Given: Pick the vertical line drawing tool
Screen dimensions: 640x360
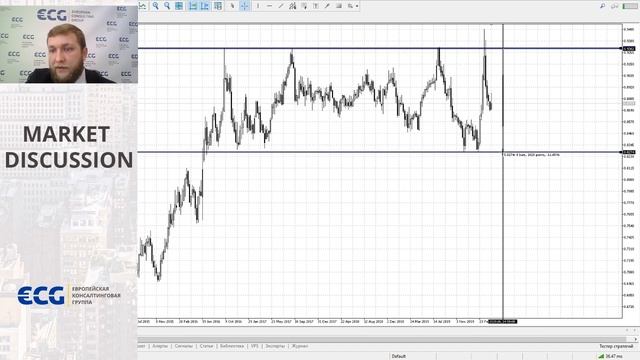Looking at the screenshot, I should (258, 6).
